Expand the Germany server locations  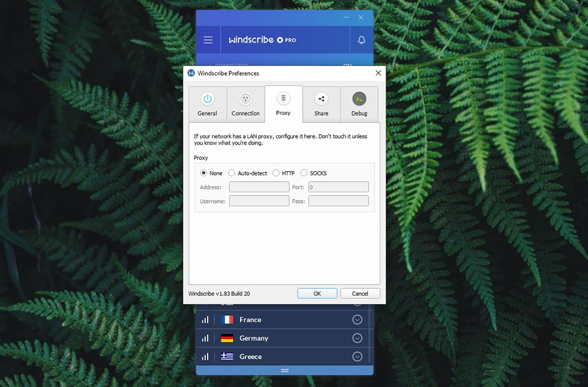[x=357, y=338]
